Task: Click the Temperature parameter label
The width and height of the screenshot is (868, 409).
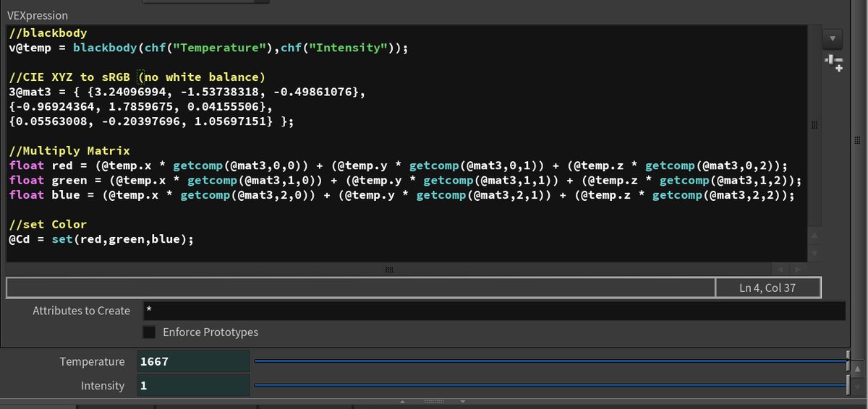Action: pyautogui.click(x=92, y=361)
